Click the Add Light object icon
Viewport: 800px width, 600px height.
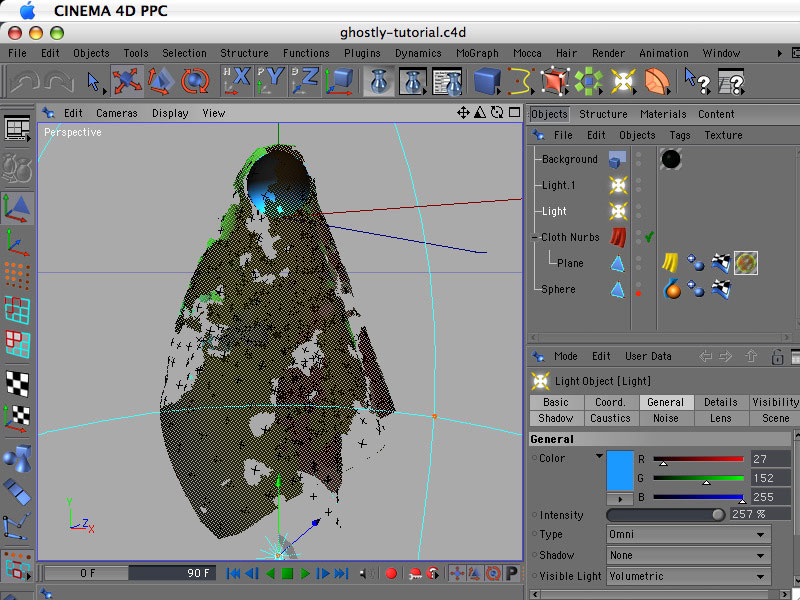pos(623,81)
